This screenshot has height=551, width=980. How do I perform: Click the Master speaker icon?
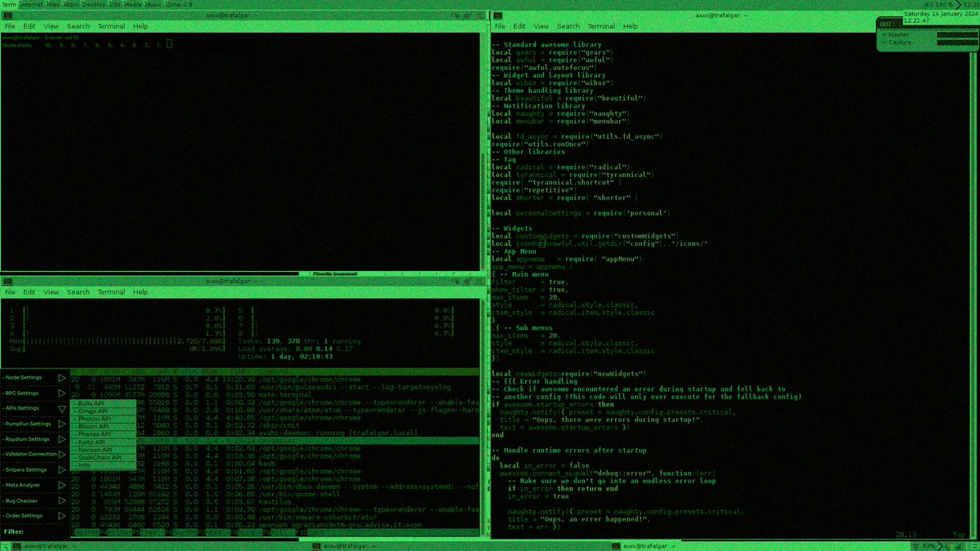pyautogui.click(x=883, y=34)
